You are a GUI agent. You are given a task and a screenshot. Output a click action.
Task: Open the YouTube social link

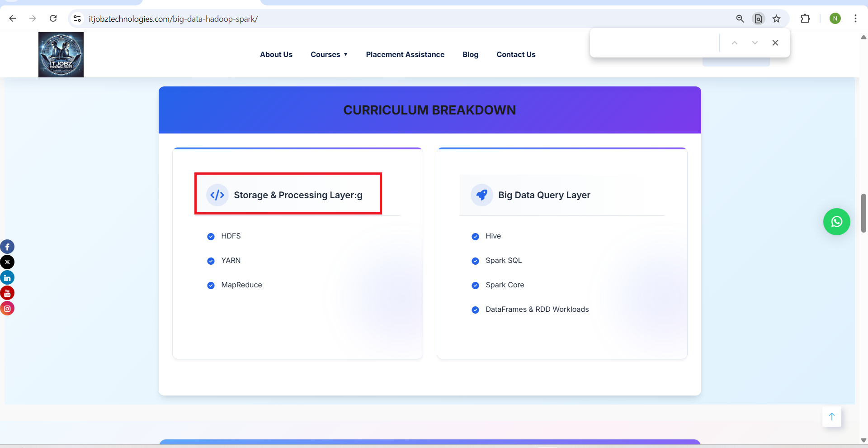pyautogui.click(x=7, y=293)
